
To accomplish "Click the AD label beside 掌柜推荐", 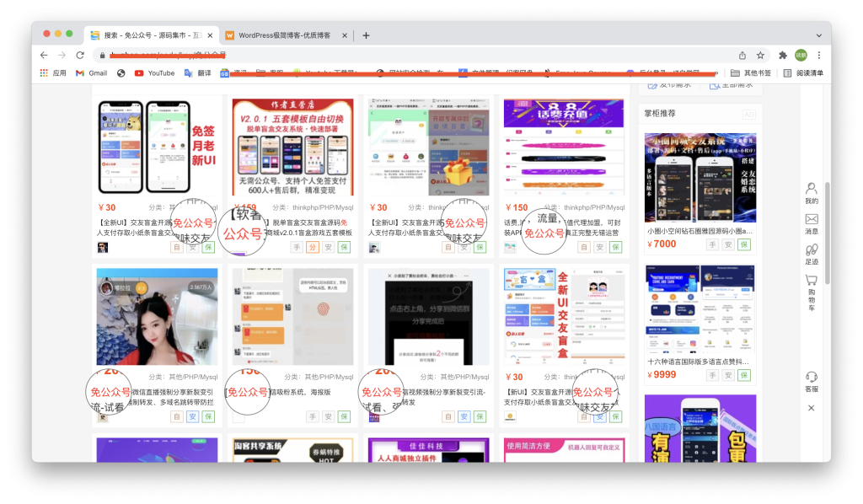I will click(x=749, y=115).
